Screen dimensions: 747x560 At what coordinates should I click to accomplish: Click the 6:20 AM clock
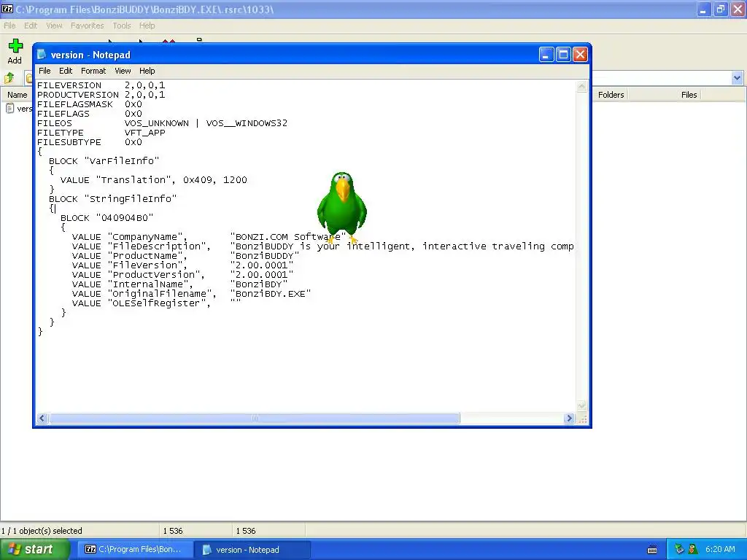point(720,549)
